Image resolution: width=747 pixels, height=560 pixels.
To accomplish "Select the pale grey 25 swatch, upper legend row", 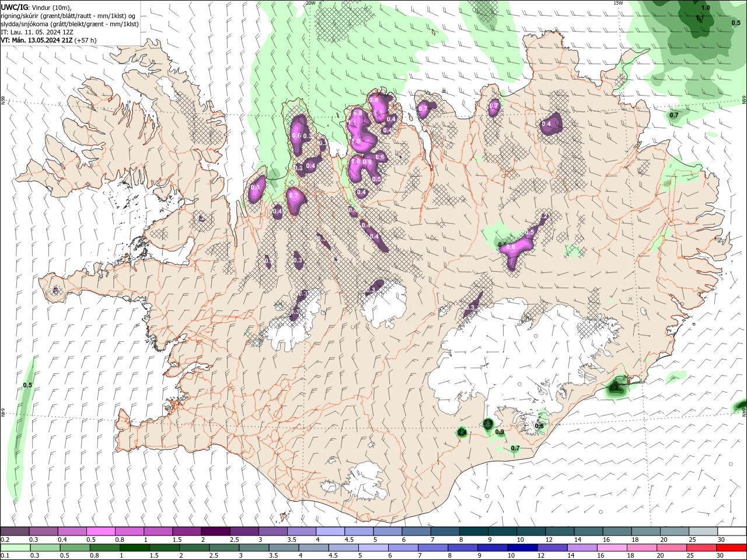I will point(703,531).
